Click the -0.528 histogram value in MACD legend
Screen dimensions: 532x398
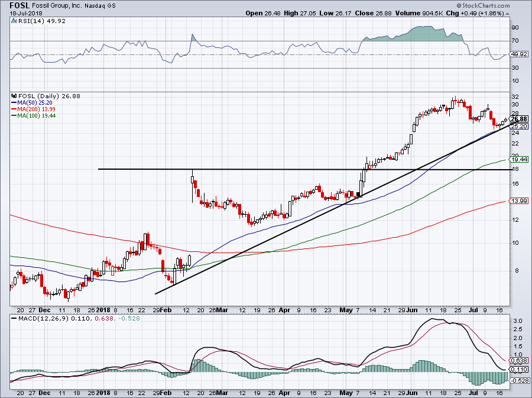pos(129,319)
